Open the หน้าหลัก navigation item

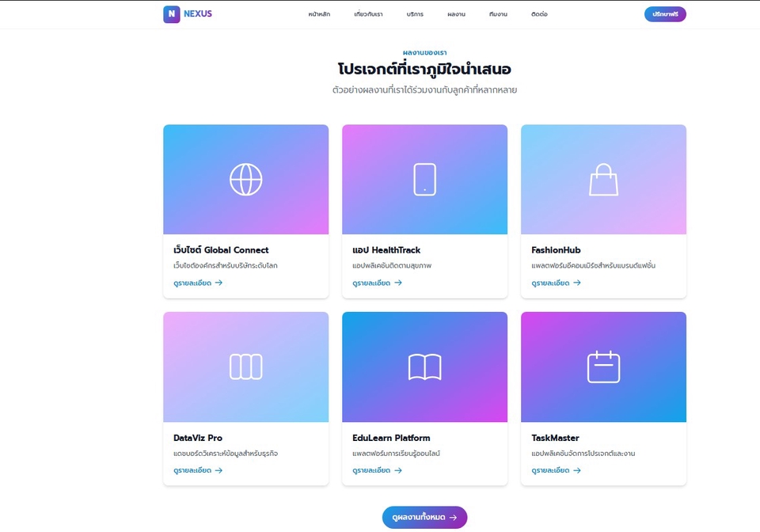(319, 14)
